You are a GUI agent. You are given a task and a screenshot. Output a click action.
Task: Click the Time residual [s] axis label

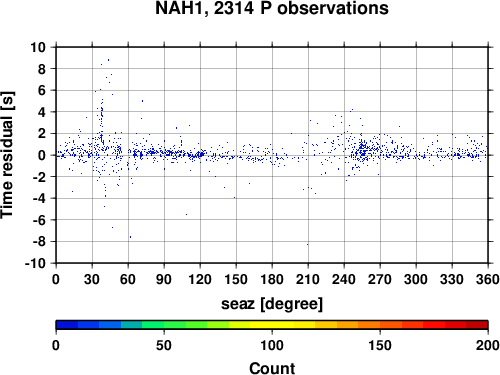(x=7, y=155)
